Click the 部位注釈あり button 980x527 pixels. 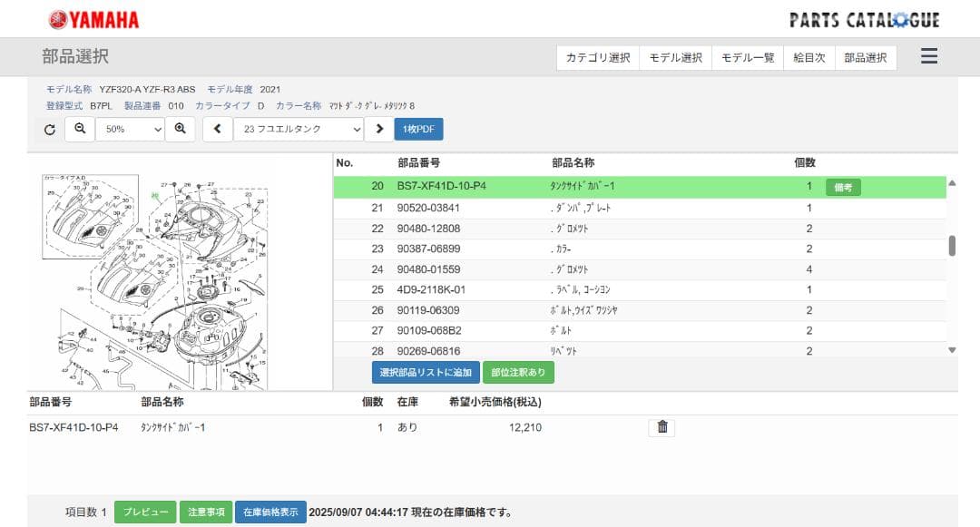518,372
